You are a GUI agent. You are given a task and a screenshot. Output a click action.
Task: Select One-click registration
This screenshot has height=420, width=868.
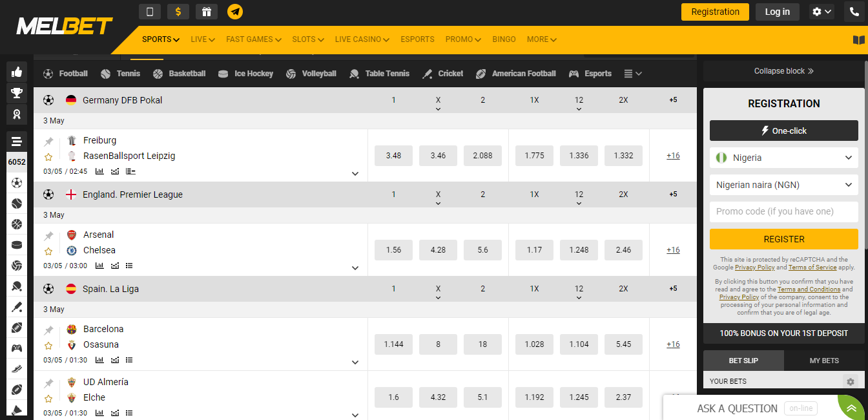(784, 131)
